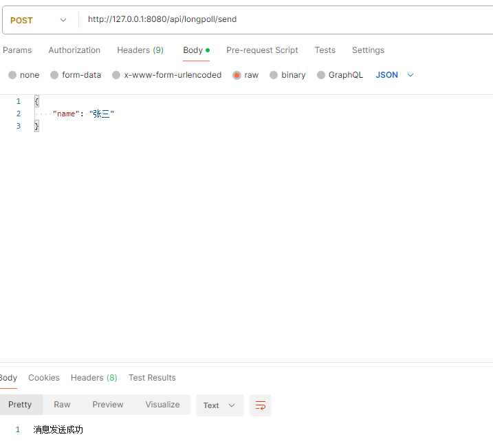Open the POST method dropdown

point(39,21)
